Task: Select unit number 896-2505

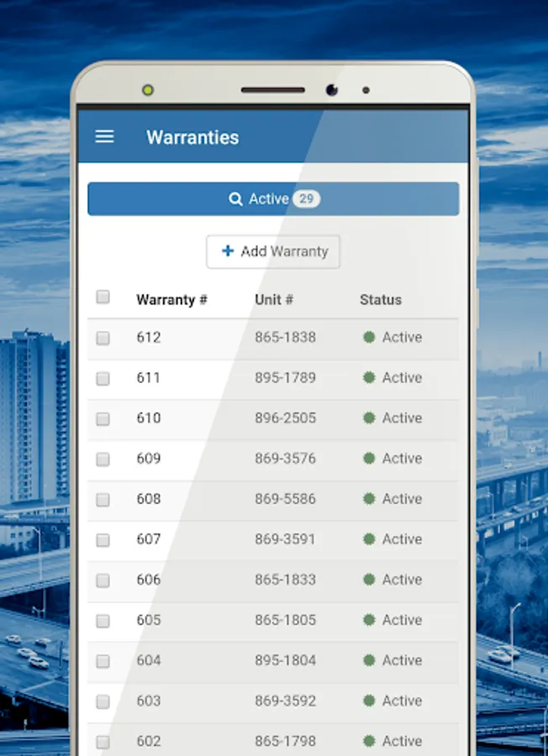Action: tap(286, 417)
